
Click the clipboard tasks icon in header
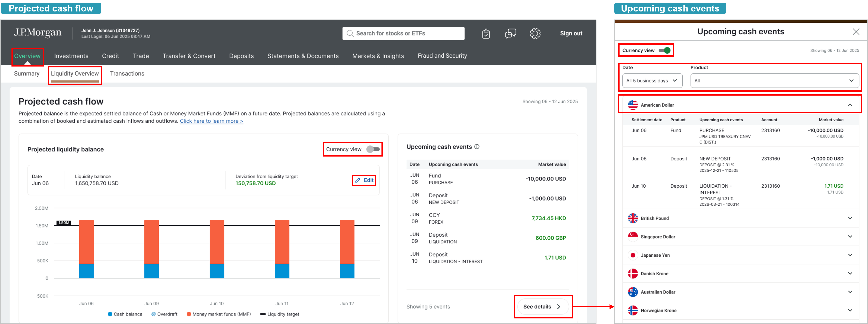pos(486,33)
